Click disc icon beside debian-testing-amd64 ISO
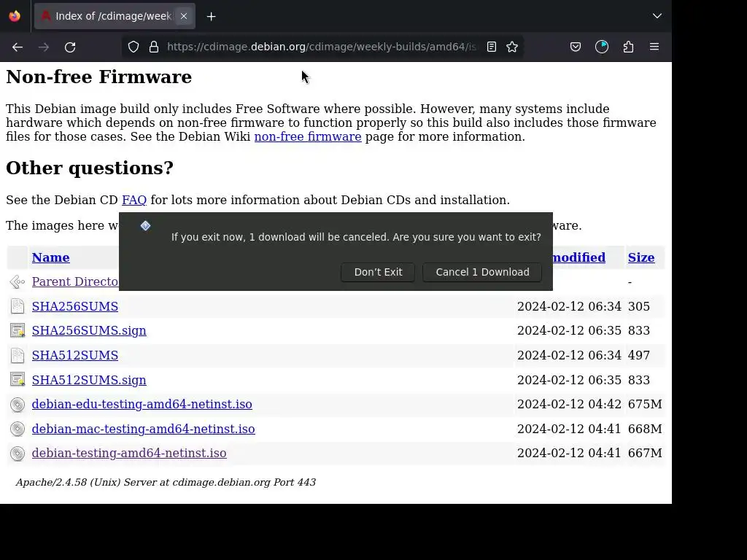 click(18, 454)
